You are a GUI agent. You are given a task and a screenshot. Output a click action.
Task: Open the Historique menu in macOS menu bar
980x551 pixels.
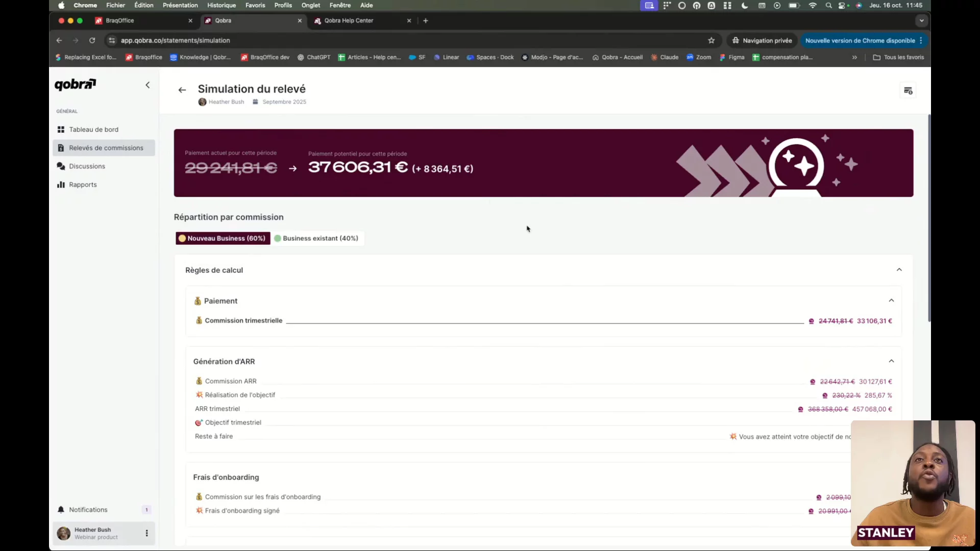[x=221, y=5]
